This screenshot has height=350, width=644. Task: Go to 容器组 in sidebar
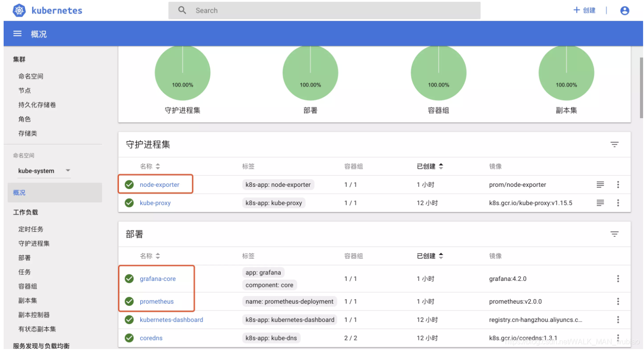[28, 286]
